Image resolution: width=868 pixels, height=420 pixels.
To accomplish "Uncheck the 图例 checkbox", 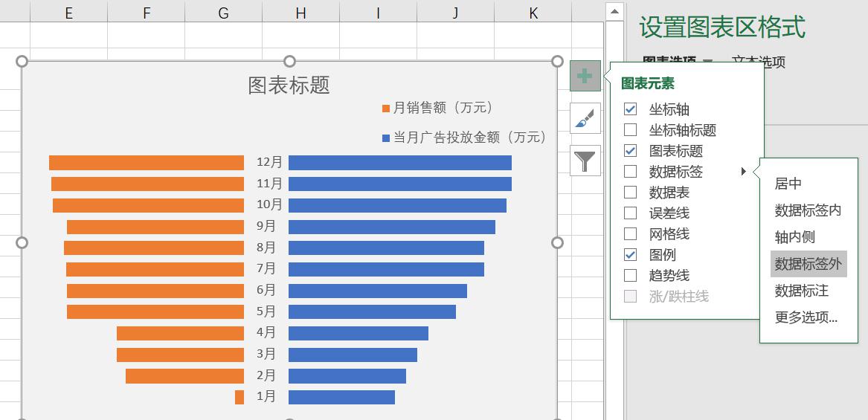I will tap(630, 254).
